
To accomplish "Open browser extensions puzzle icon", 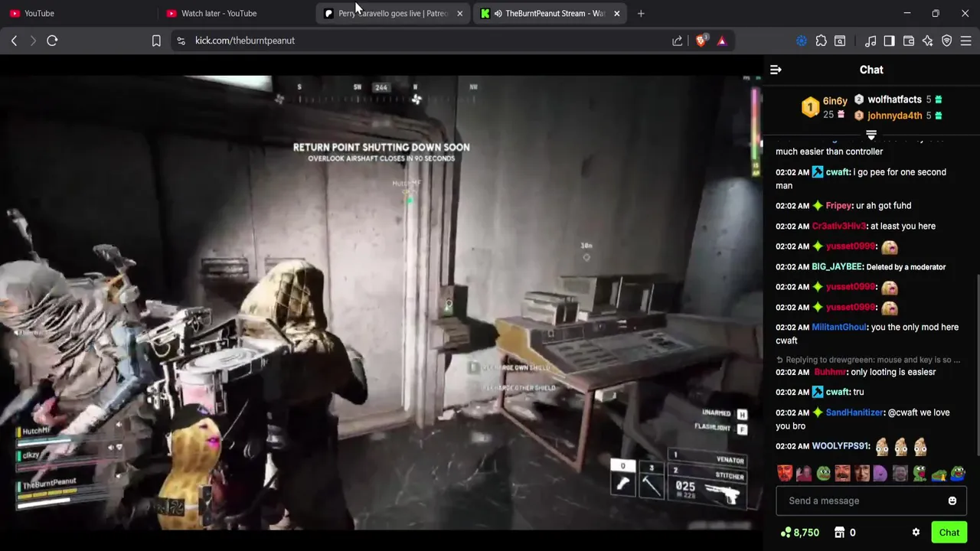I will coord(821,41).
